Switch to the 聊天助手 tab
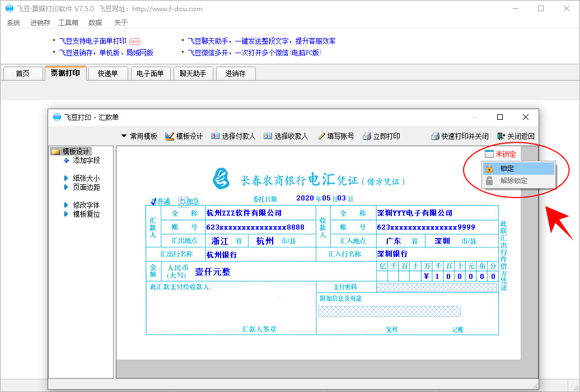Screen dimensions: 580x392 pos(193,73)
